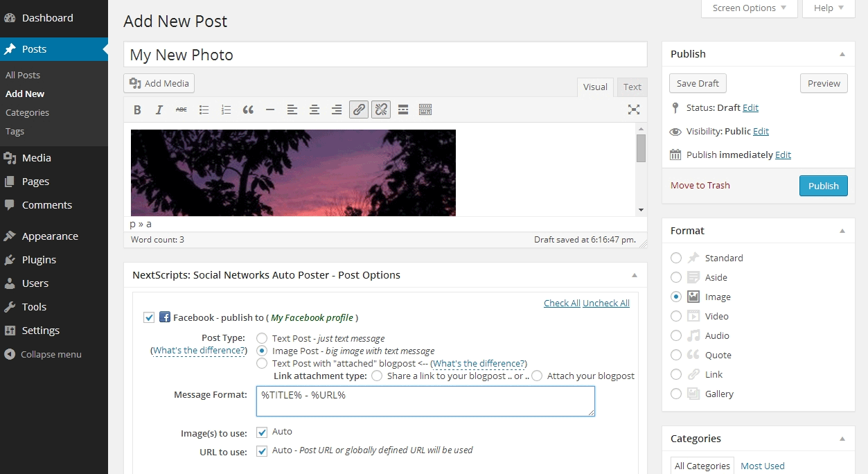Align text right
Screen dimensions: 868x474
click(x=337, y=109)
